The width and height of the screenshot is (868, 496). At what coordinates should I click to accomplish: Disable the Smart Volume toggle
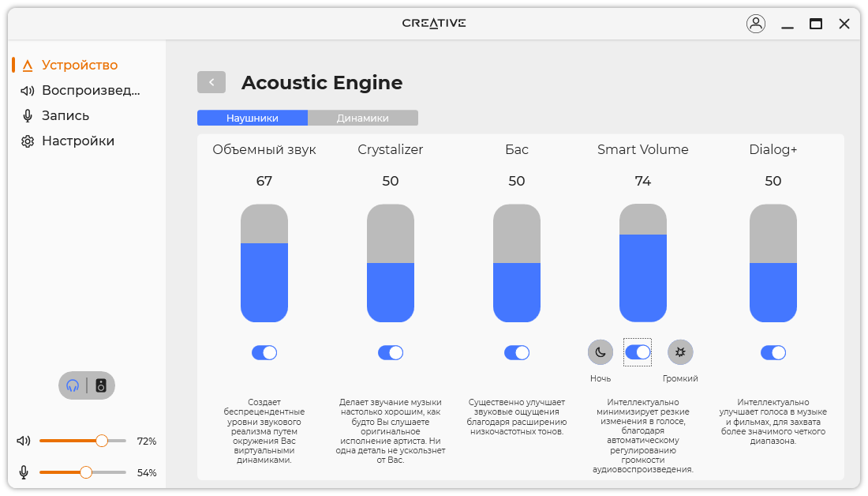click(x=638, y=352)
